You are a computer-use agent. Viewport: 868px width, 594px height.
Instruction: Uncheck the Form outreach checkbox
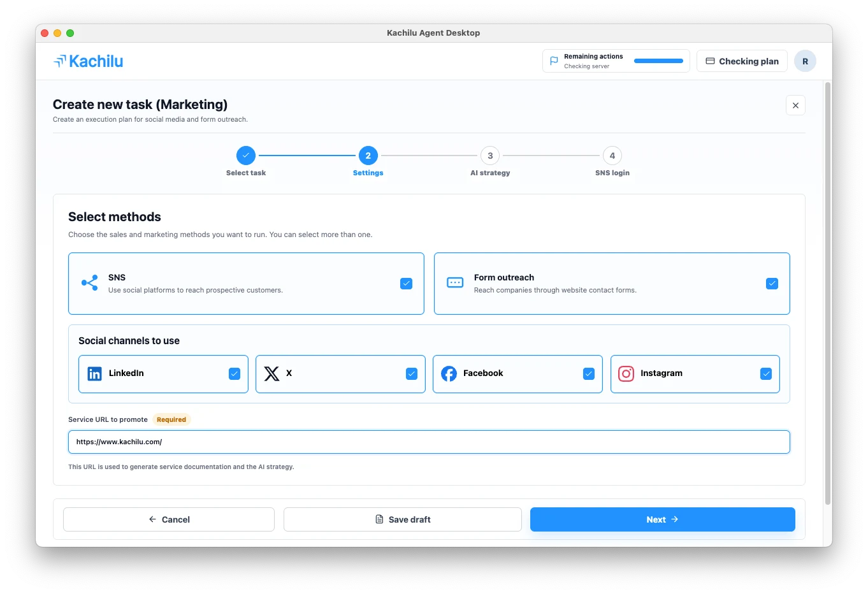[772, 284]
